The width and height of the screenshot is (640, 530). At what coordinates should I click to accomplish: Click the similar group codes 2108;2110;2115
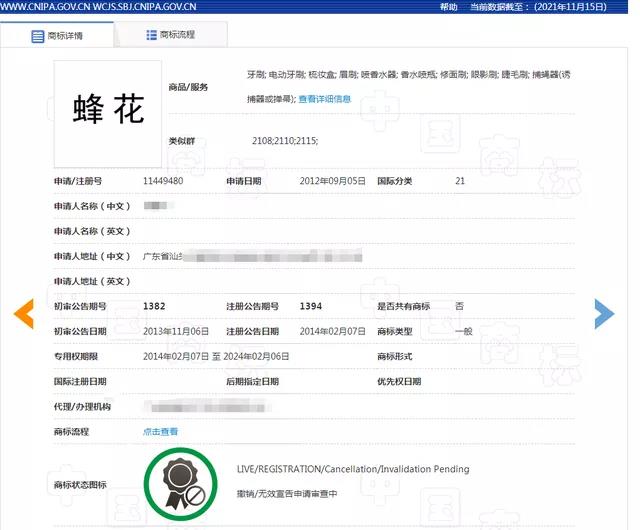click(285, 141)
